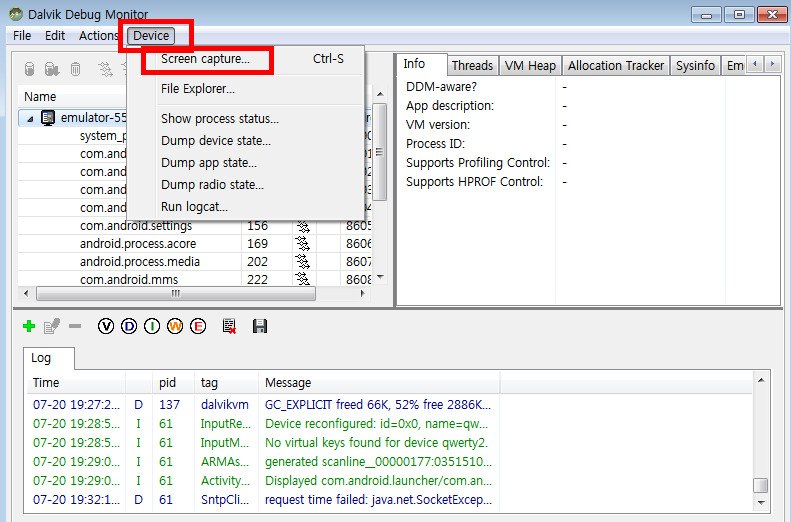Enable Warning (W) log level filter
This screenshot has height=522, width=791.
[175, 326]
